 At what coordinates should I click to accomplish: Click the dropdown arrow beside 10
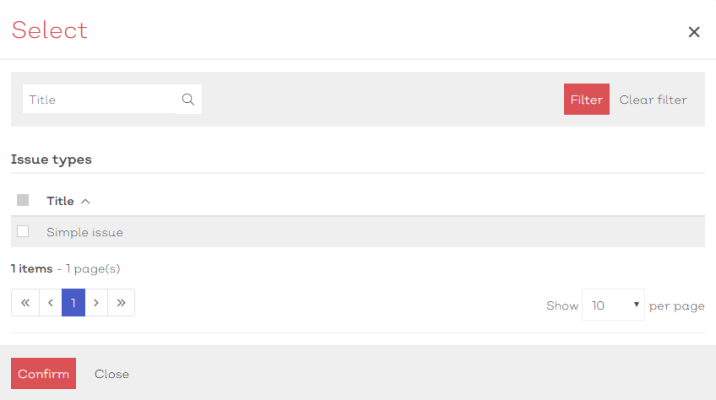coord(636,304)
